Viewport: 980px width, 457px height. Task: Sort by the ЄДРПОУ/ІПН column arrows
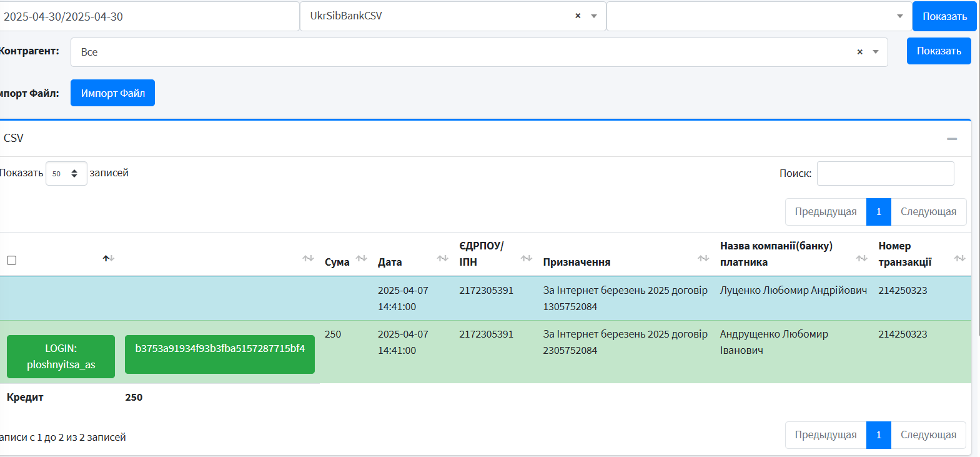(x=526, y=258)
